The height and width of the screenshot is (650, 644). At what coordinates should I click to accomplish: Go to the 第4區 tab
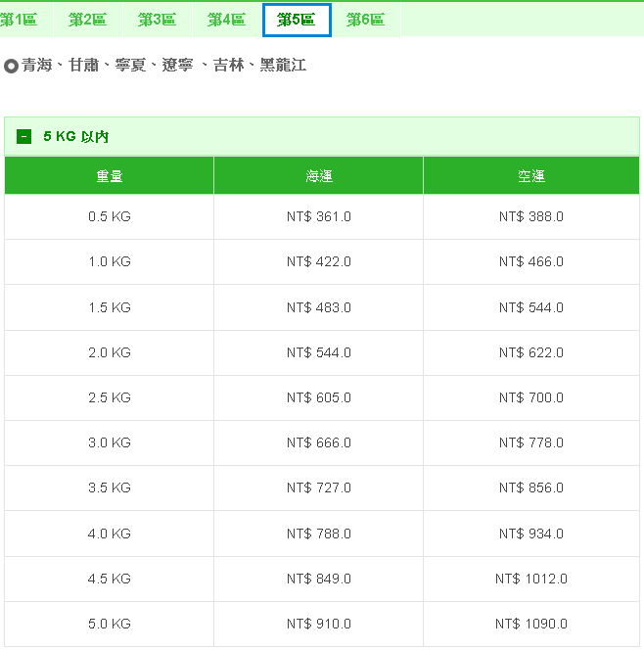226,20
